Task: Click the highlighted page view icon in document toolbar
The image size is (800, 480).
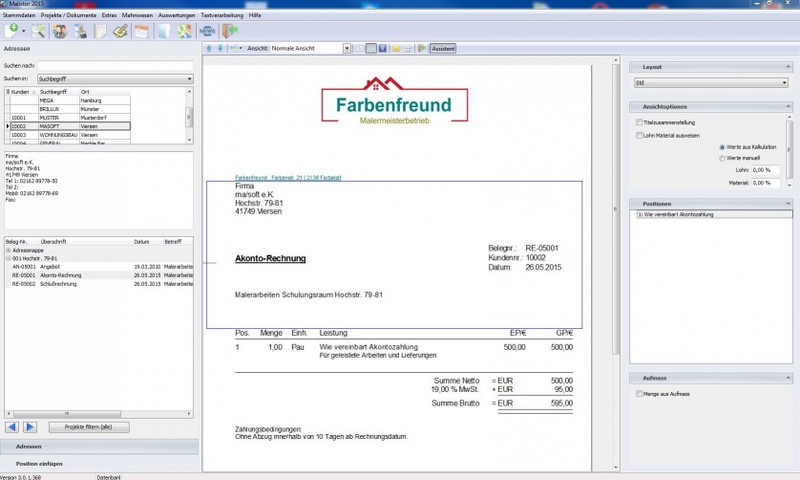Action: click(371, 48)
